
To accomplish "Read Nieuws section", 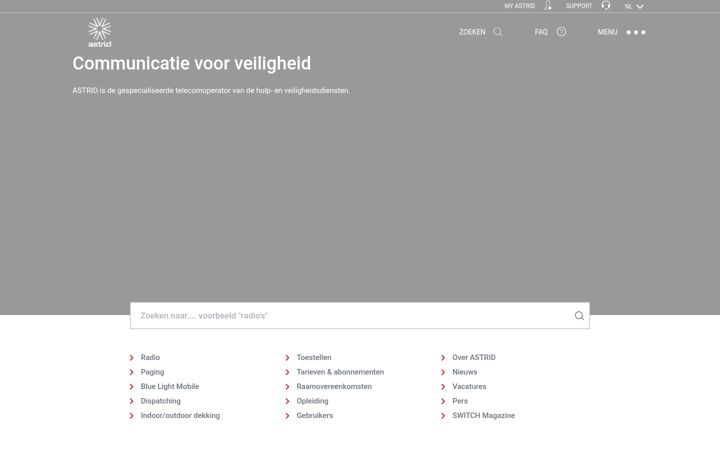I will click(465, 372).
